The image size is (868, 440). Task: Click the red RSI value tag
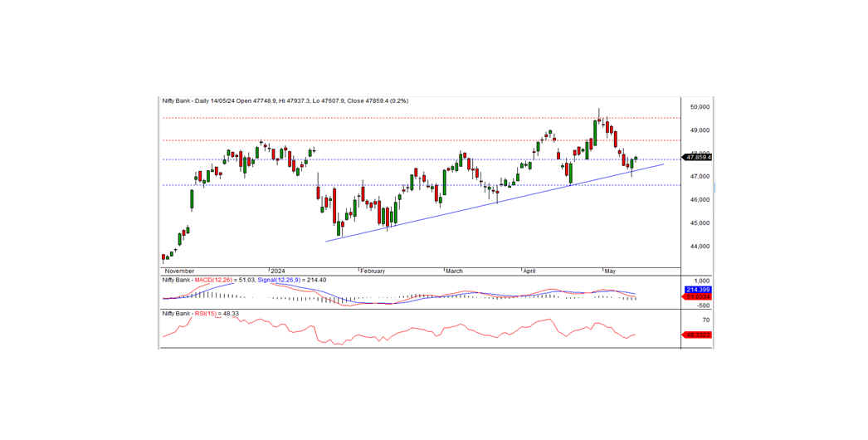(x=698, y=335)
